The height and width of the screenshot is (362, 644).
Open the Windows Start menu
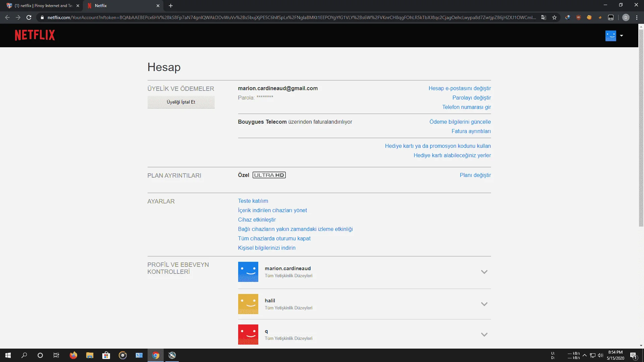pyautogui.click(x=8, y=355)
